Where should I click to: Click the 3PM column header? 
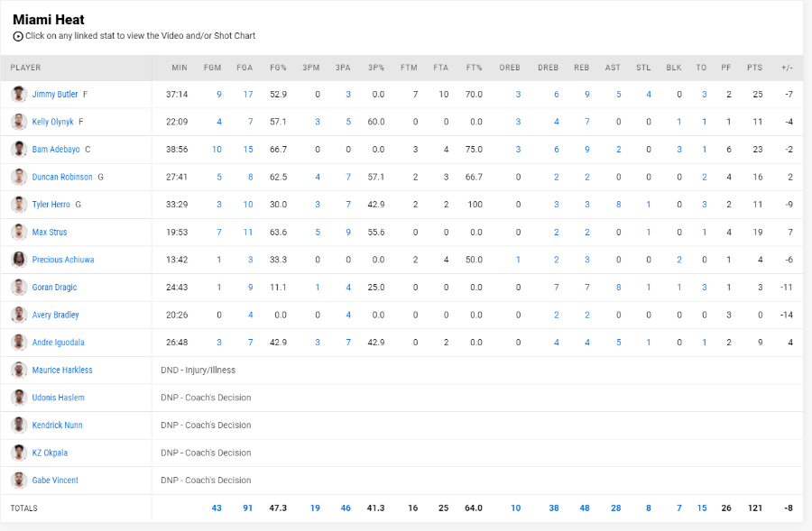[x=311, y=68]
